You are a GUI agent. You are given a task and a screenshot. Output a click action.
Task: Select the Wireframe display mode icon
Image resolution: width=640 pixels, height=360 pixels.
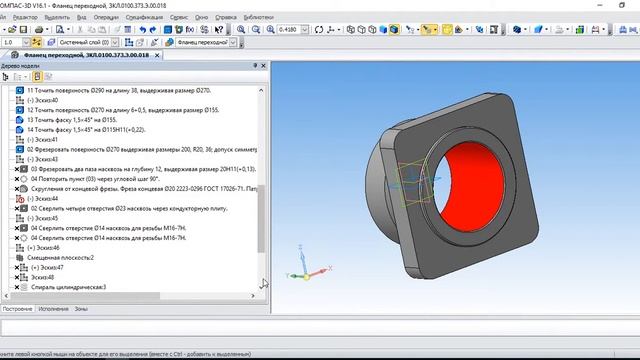click(x=351, y=29)
